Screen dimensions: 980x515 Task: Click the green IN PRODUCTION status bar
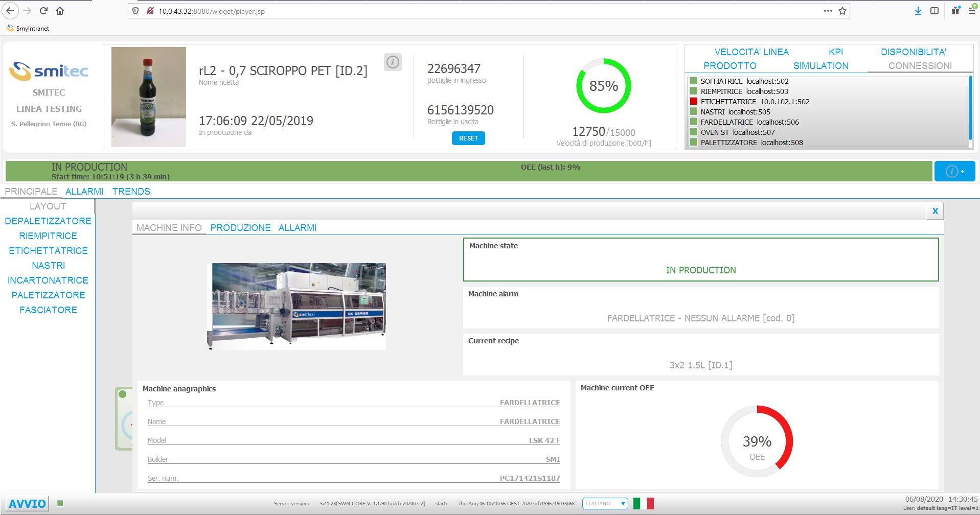(469, 171)
